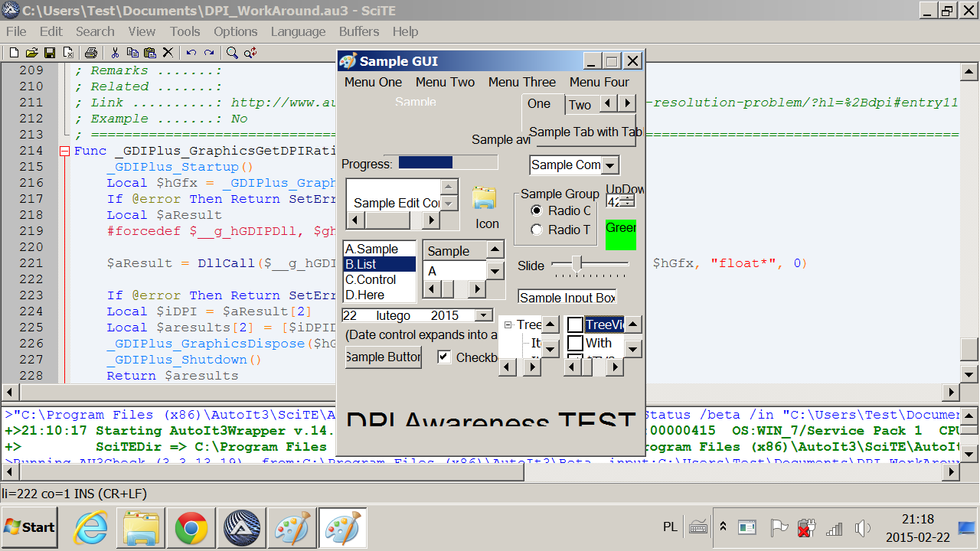Open Internet Explorer from the taskbar
The height and width of the screenshot is (551, 980).
(90, 528)
